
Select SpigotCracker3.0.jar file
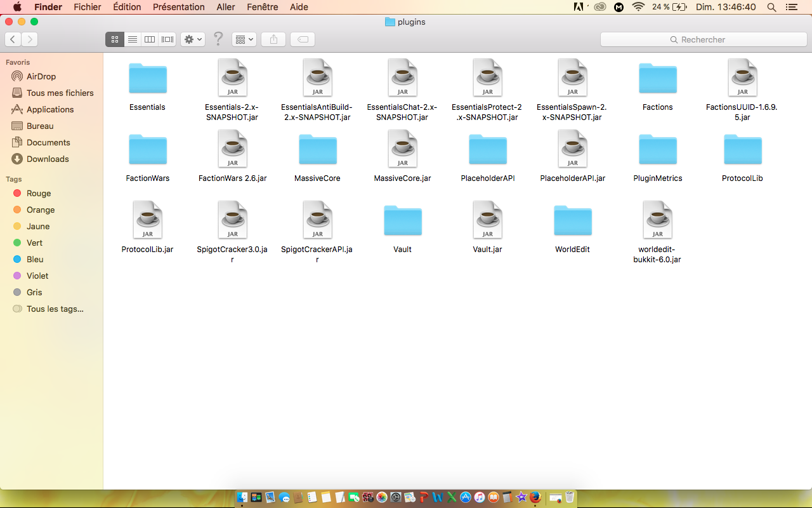coord(232,220)
